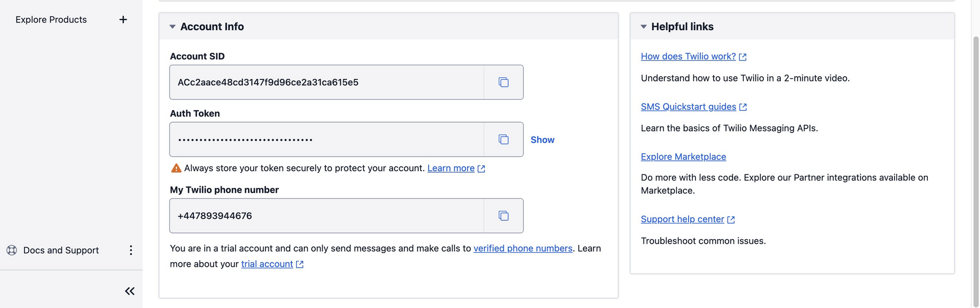Open Docs and Support in sidebar

[x=61, y=250]
